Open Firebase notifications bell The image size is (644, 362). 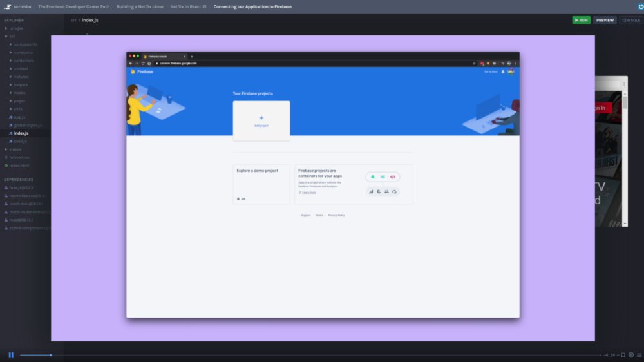tap(503, 71)
